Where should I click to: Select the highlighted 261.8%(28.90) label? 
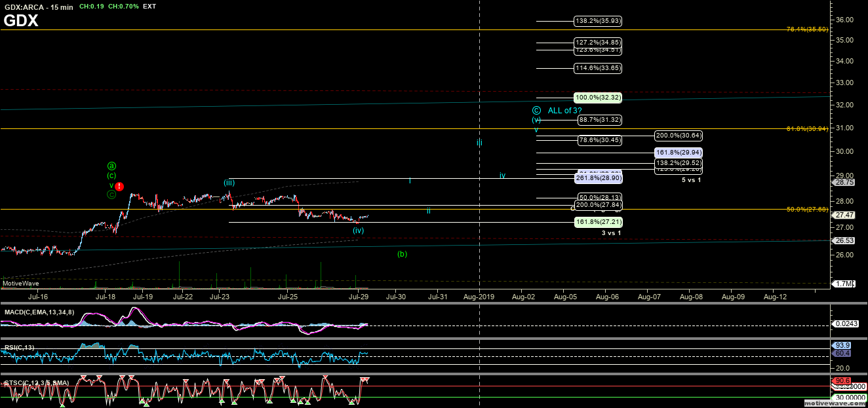[x=598, y=178]
